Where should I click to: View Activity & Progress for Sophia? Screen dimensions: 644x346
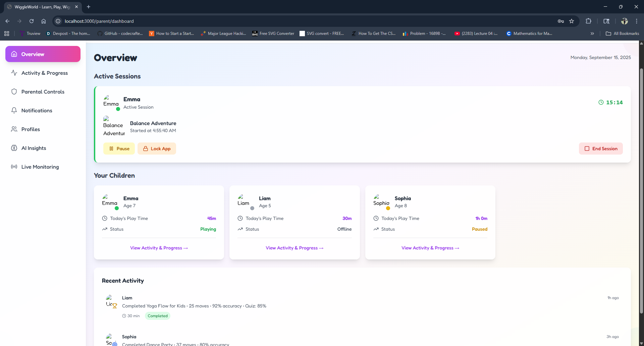pyautogui.click(x=430, y=248)
